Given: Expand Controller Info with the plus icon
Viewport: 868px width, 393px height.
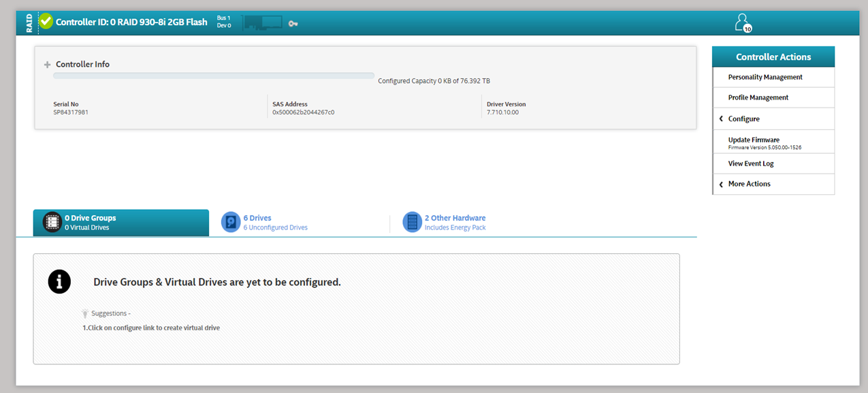Looking at the screenshot, I should (x=48, y=65).
